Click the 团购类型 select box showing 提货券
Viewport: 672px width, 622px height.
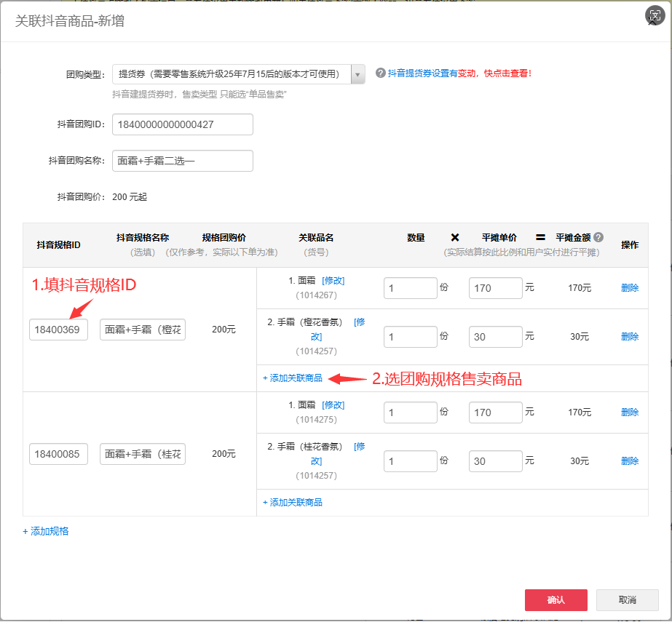[232, 74]
